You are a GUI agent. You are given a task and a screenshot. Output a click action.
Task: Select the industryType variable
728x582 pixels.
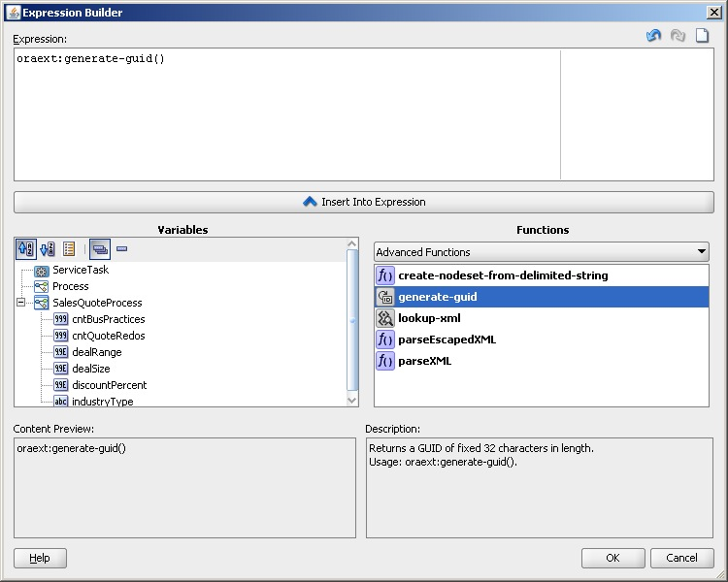pyautogui.click(x=103, y=402)
